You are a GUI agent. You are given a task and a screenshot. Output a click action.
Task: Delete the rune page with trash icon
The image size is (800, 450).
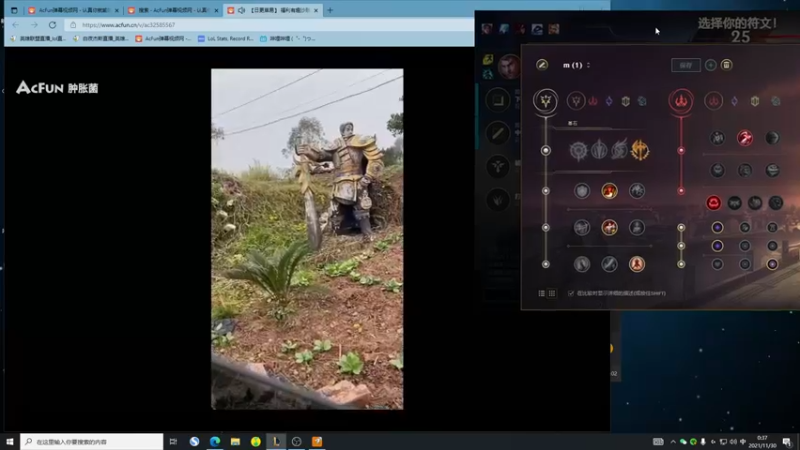[x=727, y=65]
